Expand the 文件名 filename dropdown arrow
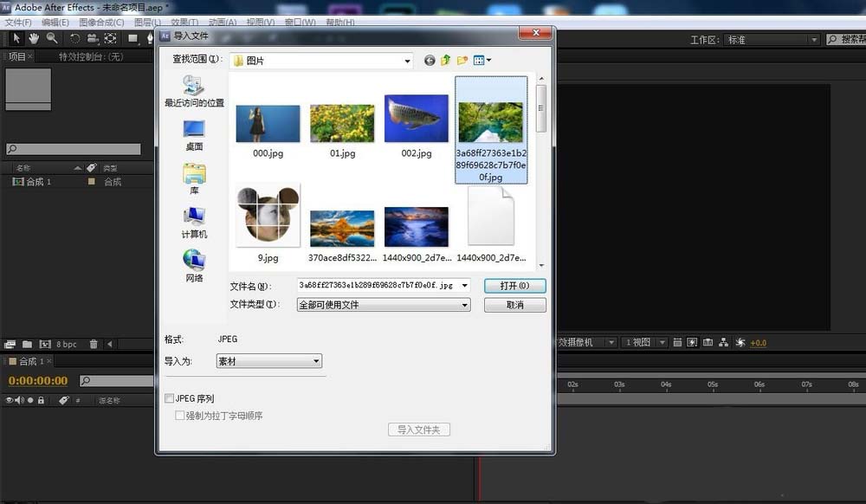Image resolution: width=866 pixels, height=504 pixels. pos(464,286)
